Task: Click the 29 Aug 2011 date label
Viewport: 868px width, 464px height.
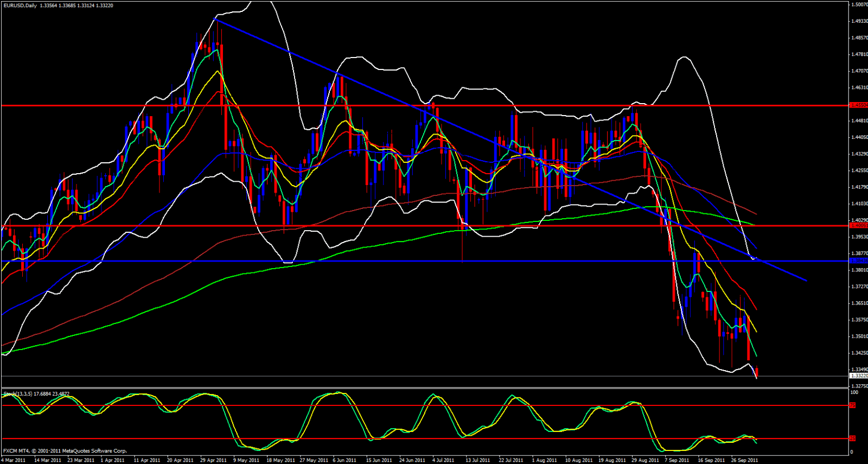Action: click(645, 460)
